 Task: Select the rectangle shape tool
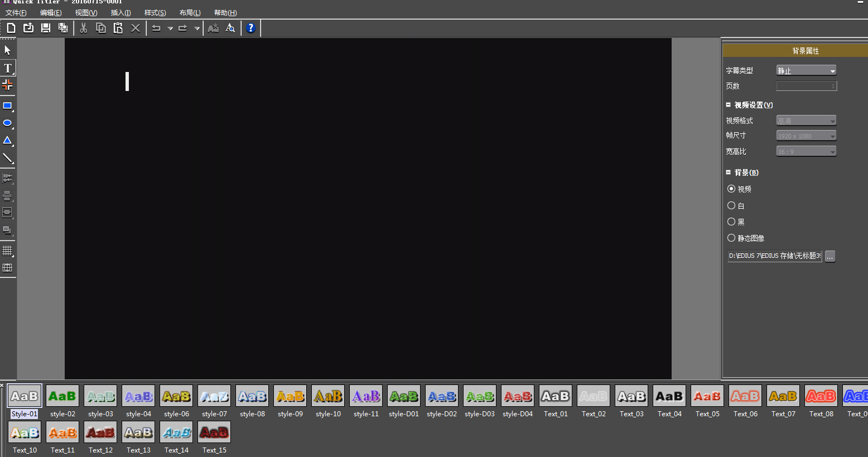[7, 106]
